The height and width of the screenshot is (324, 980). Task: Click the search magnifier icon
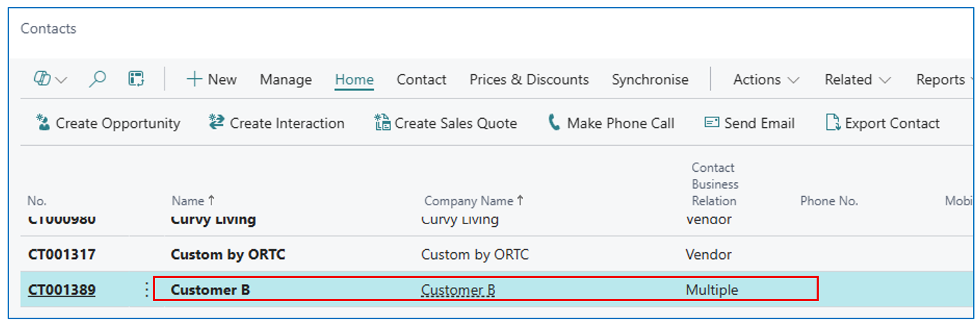click(x=98, y=80)
